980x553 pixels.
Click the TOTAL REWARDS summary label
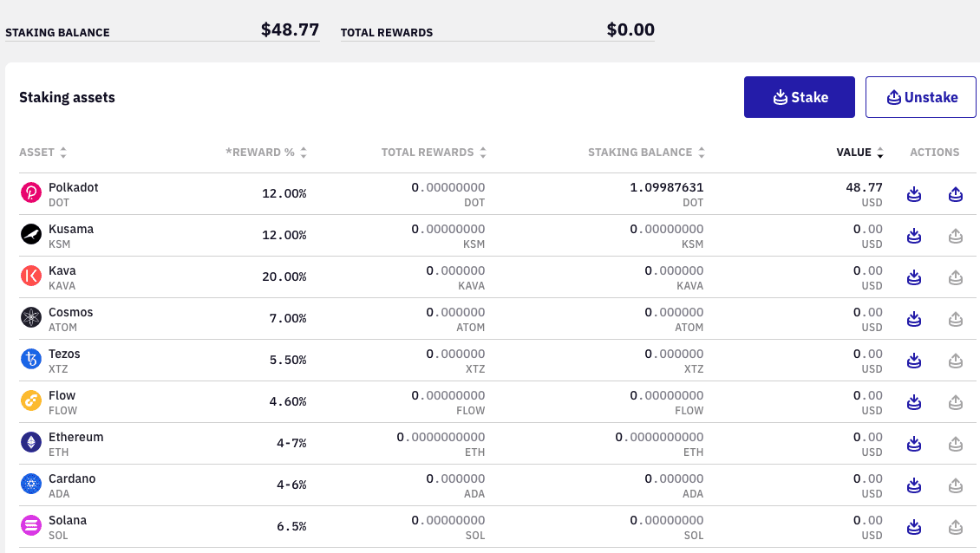click(389, 32)
